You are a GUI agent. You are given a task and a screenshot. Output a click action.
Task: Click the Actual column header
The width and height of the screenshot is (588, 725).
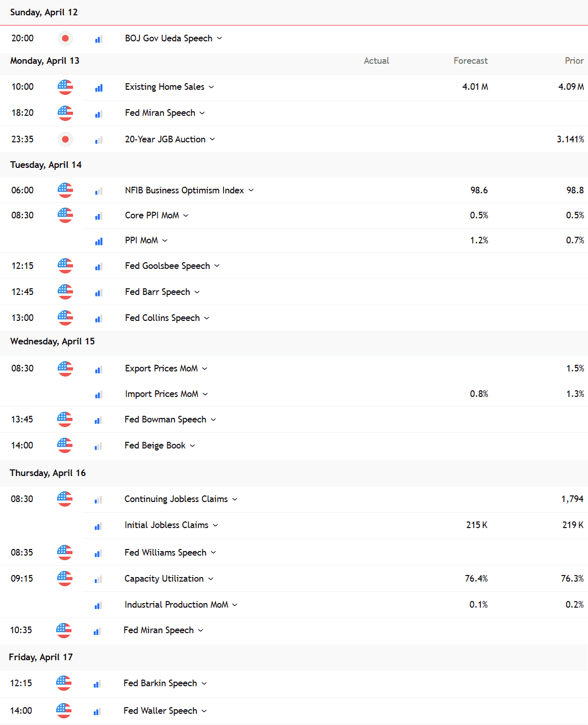tap(376, 61)
